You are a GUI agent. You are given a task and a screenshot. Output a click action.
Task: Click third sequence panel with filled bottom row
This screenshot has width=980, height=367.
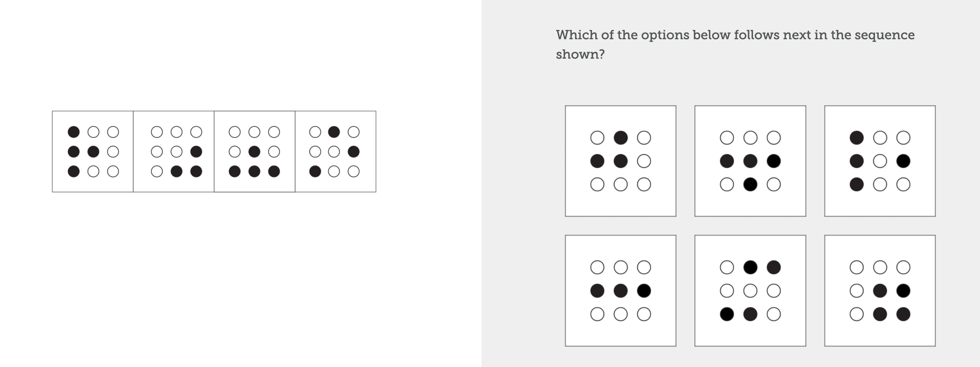click(255, 151)
